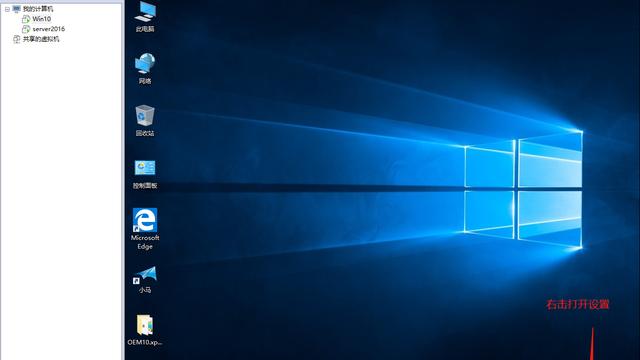The height and width of the screenshot is (360, 640).
Task: Select the 控制面板 desktop icon
Action: click(145, 175)
